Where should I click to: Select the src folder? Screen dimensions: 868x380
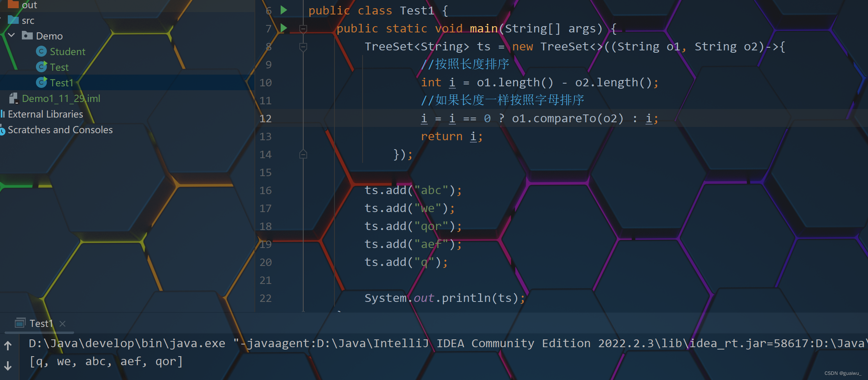pos(28,20)
